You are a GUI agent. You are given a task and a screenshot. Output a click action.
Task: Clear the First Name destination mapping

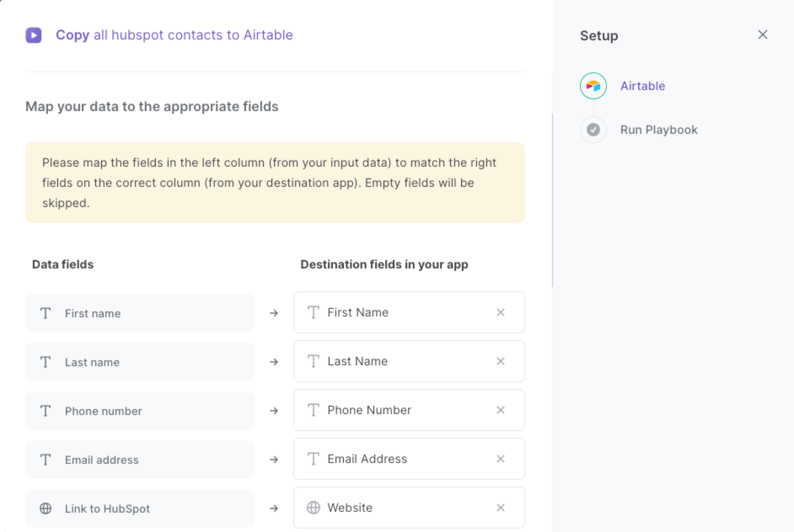point(501,312)
